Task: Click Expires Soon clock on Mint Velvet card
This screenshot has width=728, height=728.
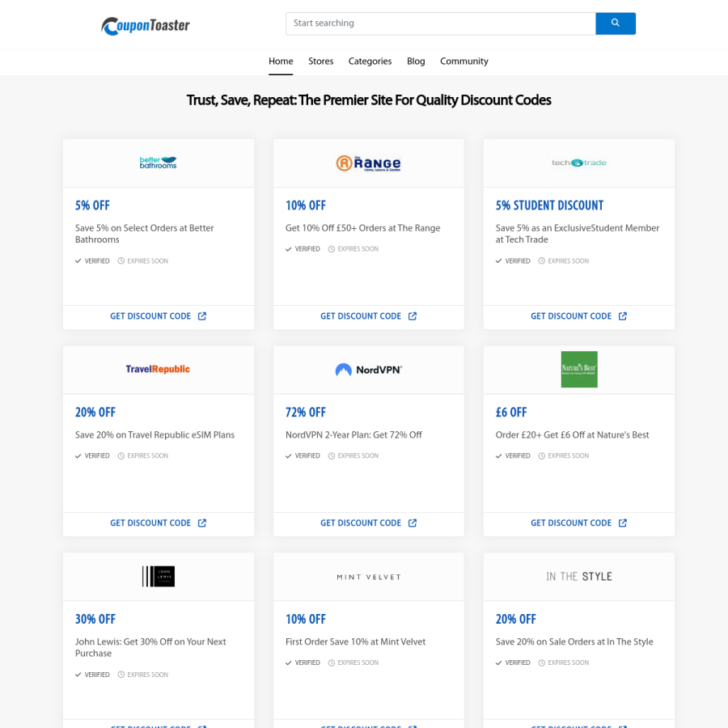Action: [332, 662]
